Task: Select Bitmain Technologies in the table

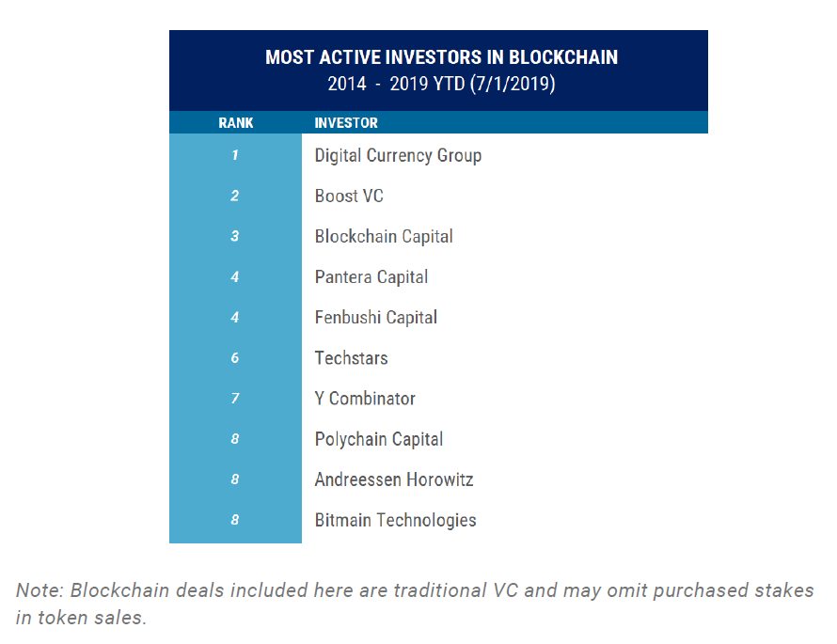Action: (395, 519)
